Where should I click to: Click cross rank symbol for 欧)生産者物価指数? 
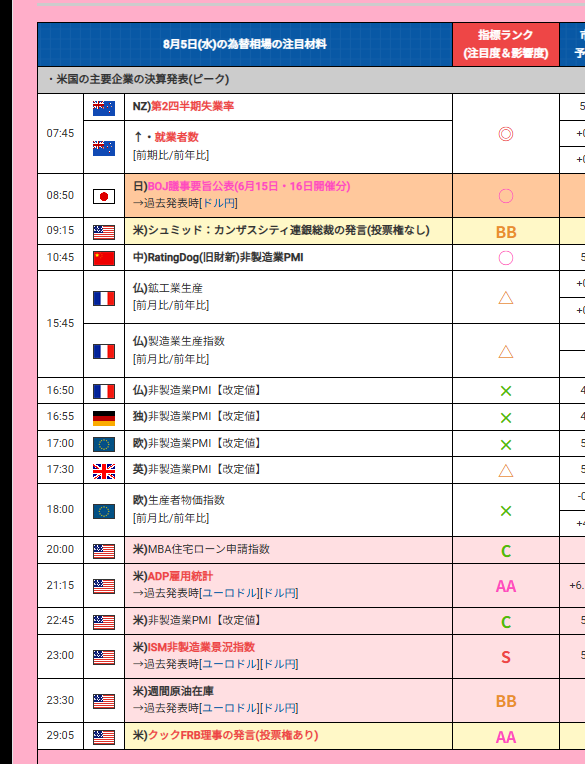[x=506, y=511]
